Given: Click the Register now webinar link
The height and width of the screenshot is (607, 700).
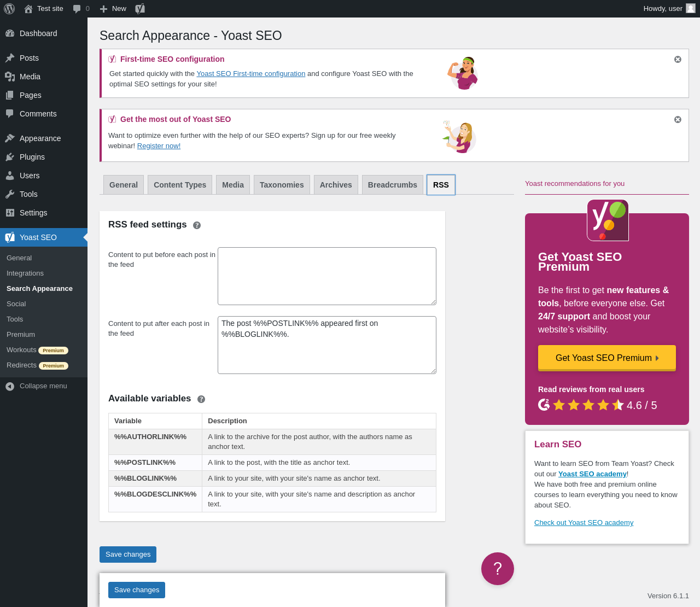Looking at the screenshot, I should 159,146.
